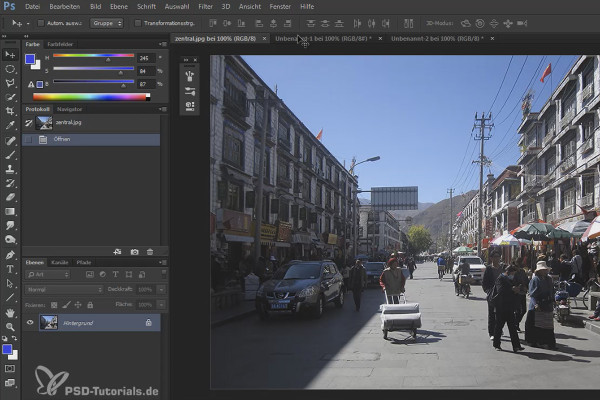Select the Path Selection tool
This screenshot has width=600, height=400.
(10, 284)
